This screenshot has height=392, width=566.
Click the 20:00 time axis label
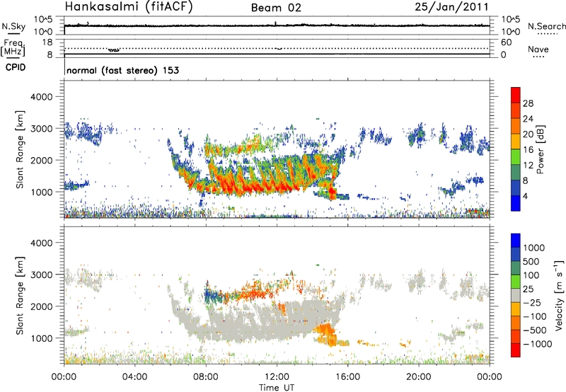(x=418, y=377)
